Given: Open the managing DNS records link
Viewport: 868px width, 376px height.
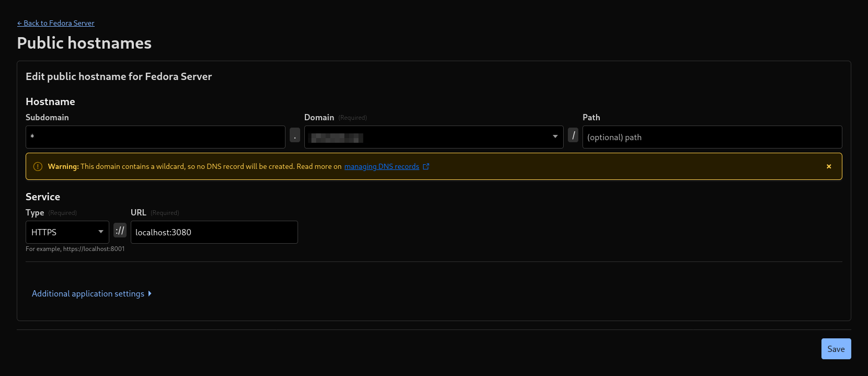Looking at the screenshot, I should coord(382,166).
